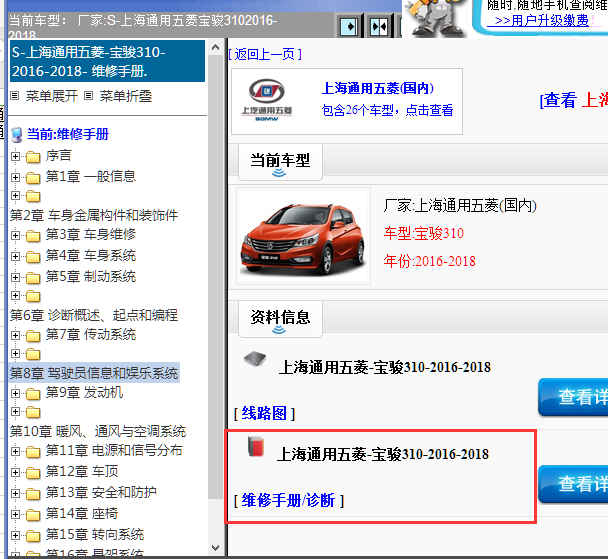Click the red repair manual book icon

tap(256, 446)
